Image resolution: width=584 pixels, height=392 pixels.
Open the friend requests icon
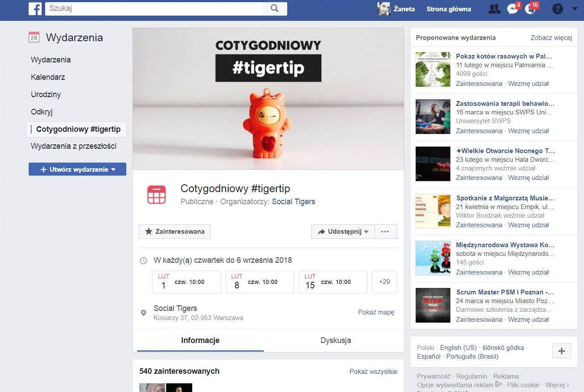coord(494,9)
